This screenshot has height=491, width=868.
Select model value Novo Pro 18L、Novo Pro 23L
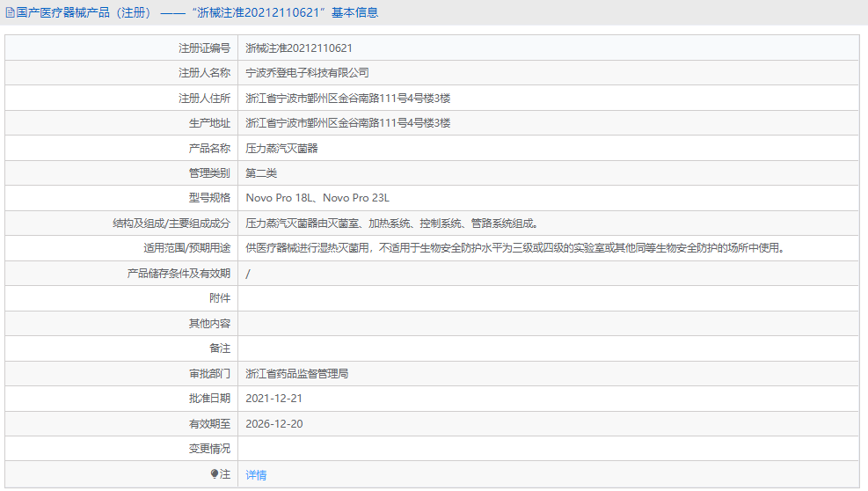317,198
